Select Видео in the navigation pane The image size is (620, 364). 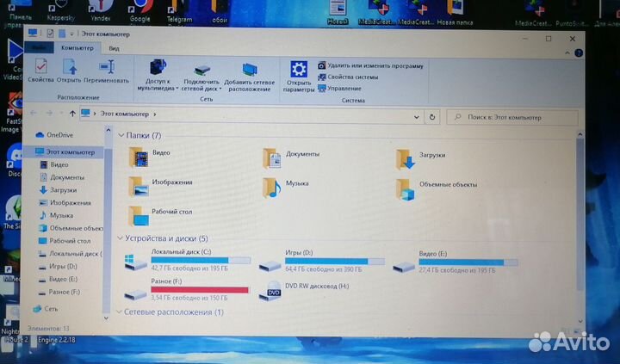(59, 165)
